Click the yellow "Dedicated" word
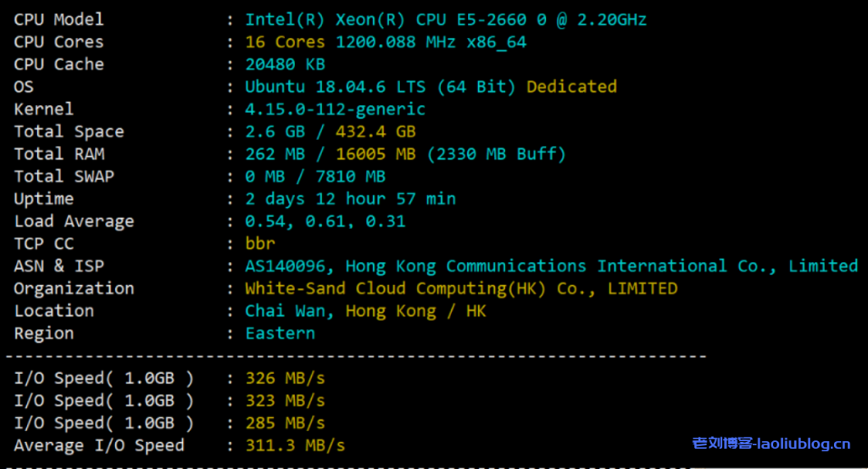 tap(571, 87)
